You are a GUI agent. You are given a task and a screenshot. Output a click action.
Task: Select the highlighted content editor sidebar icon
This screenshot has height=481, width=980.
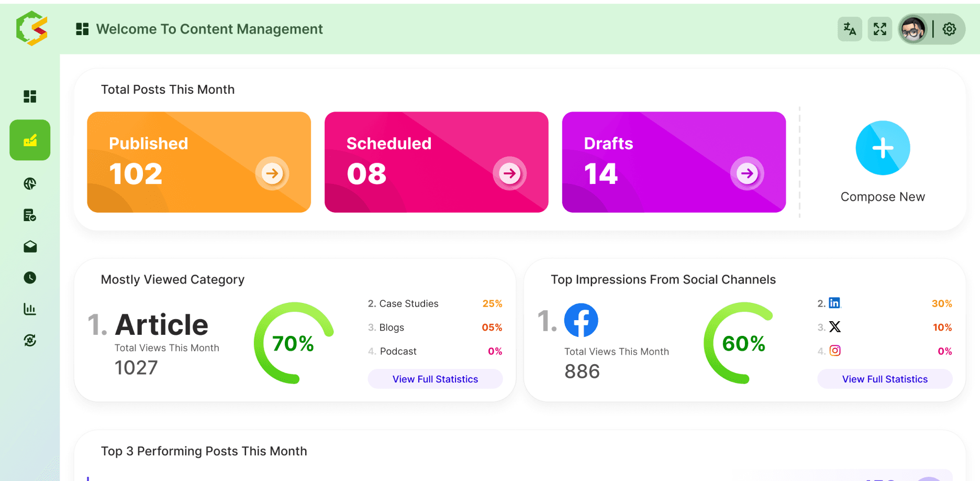click(30, 140)
